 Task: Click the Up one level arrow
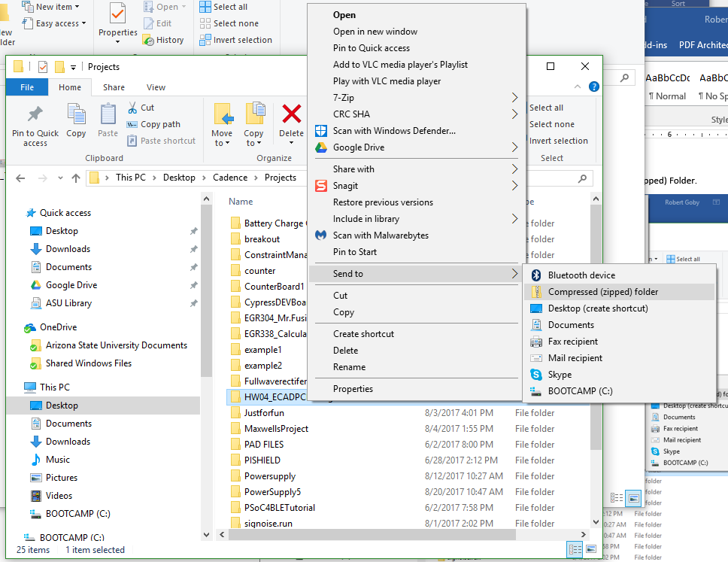point(76,178)
